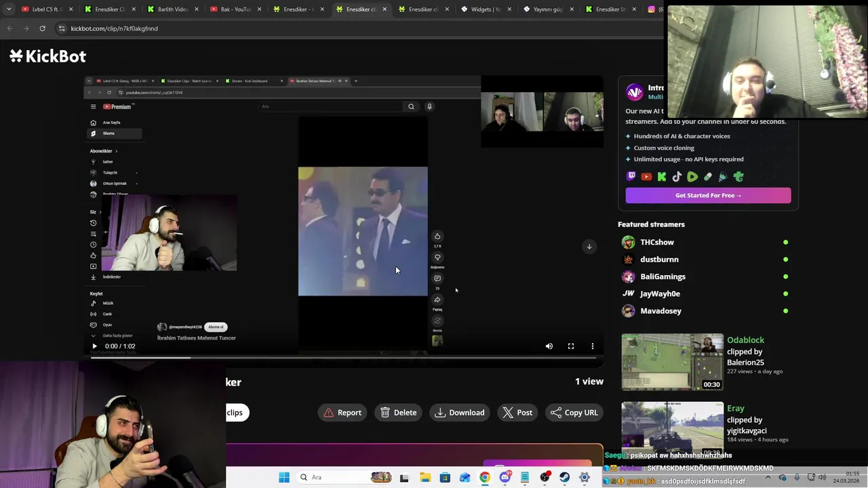Image resolution: width=868 pixels, height=488 pixels.
Task: Click the Mavadosey avatar icon
Action: [629, 311]
